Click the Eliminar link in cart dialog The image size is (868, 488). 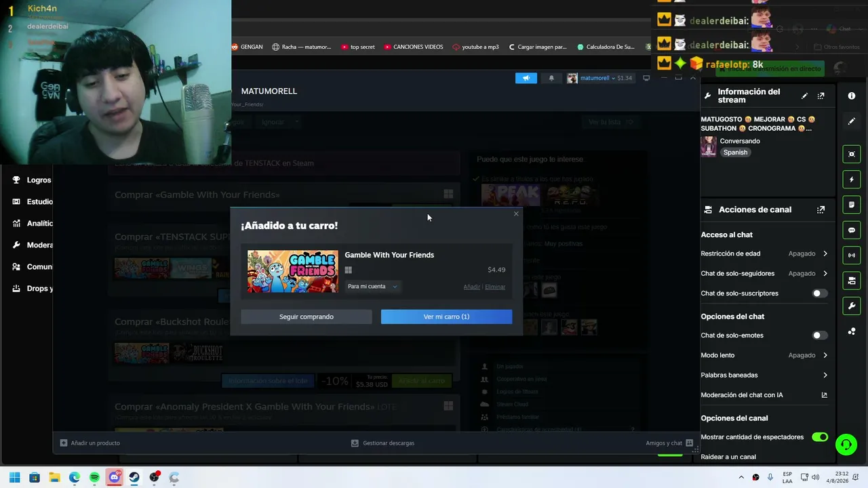point(495,287)
